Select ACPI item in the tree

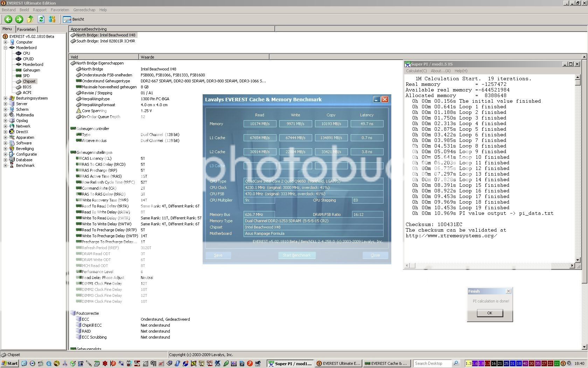[x=27, y=93]
